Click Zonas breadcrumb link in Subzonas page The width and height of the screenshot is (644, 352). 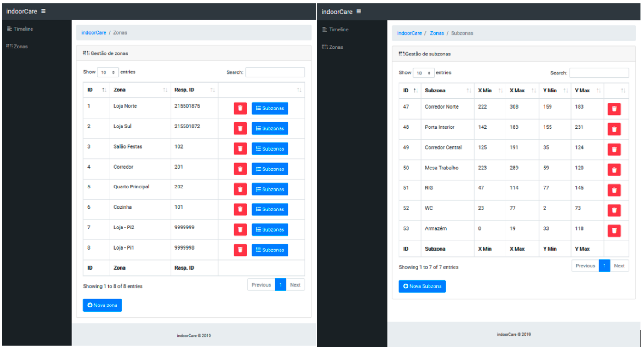(x=437, y=33)
